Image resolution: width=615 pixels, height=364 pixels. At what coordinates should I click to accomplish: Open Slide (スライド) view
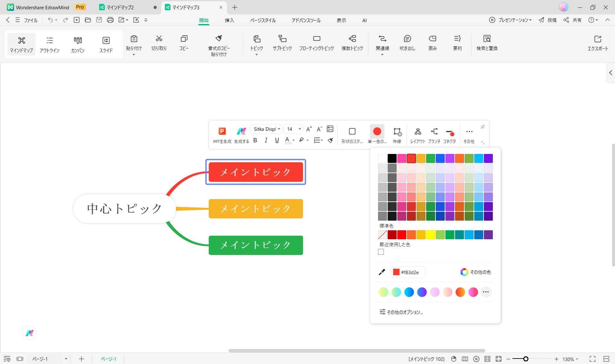pos(106,44)
